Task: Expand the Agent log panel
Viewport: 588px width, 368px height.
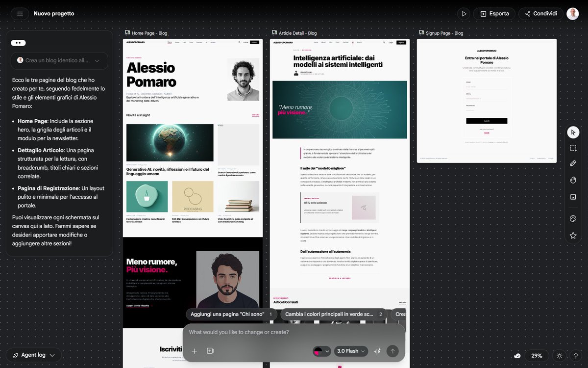Action: [34, 355]
